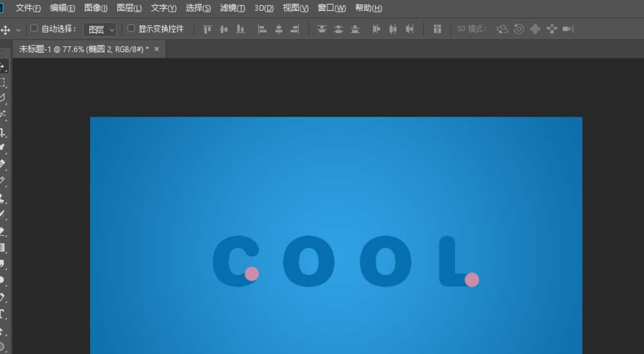Align left edges of layers
The image size is (644, 354).
[262, 29]
